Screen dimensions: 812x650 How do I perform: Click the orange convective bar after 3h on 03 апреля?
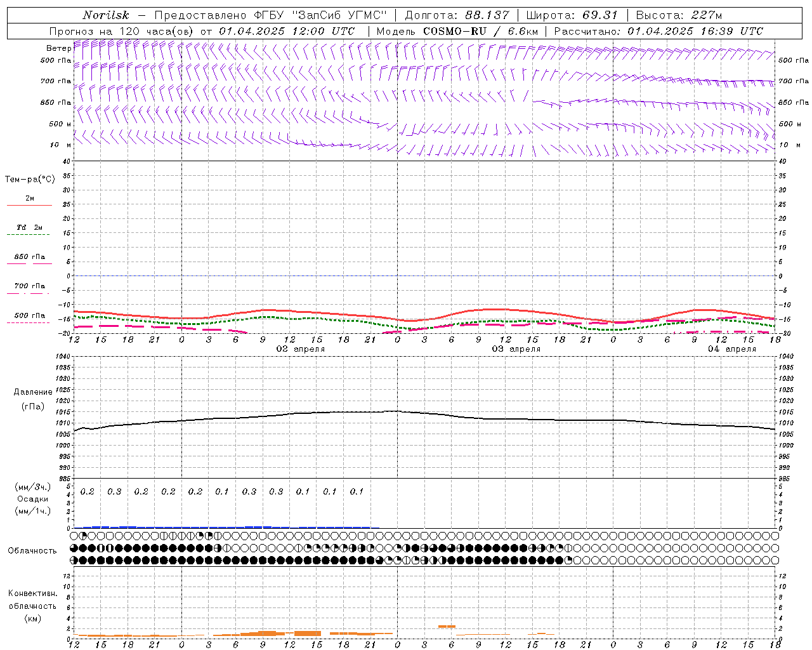(x=447, y=627)
